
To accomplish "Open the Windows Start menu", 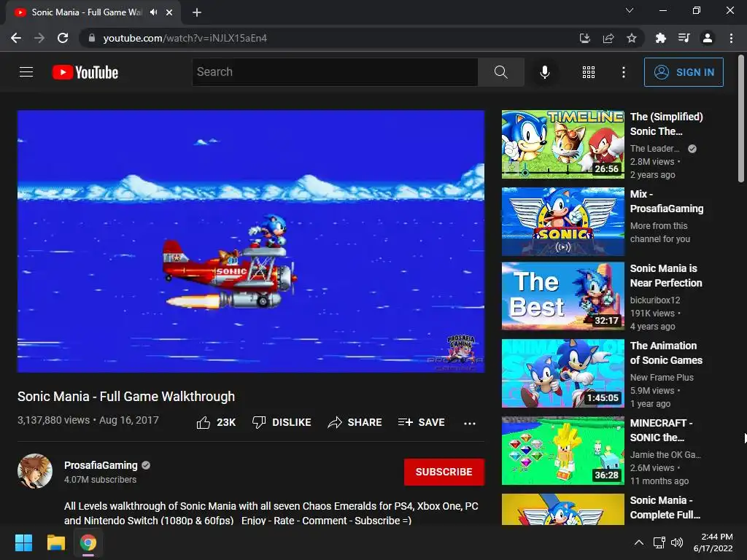I will [x=23, y=542].
